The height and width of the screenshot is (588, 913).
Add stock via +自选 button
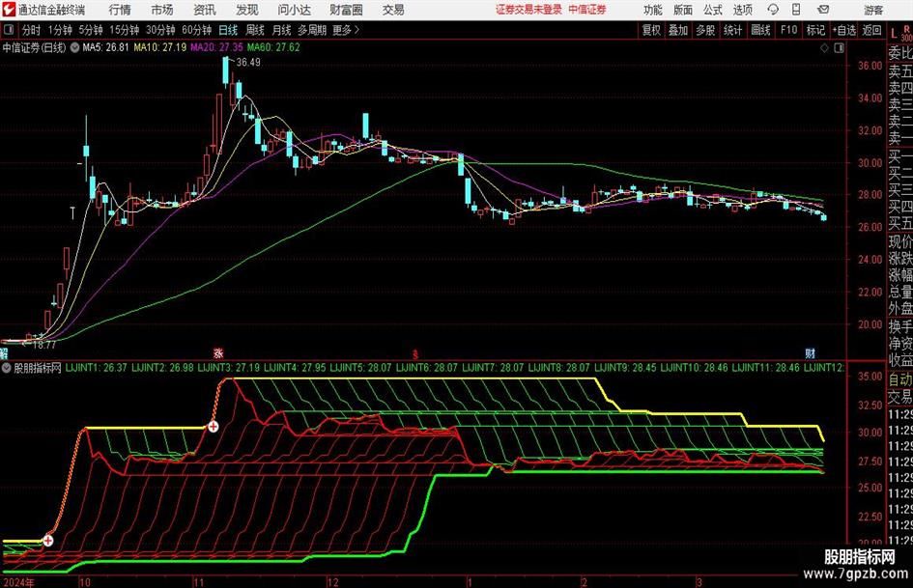(843, 30)
